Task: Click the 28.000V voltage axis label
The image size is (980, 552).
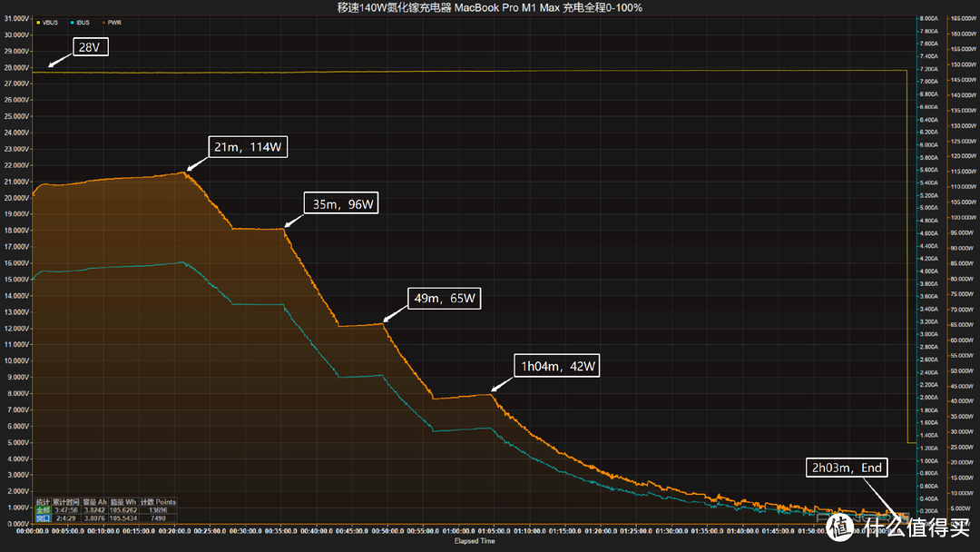Action: [x=16, y=67]
